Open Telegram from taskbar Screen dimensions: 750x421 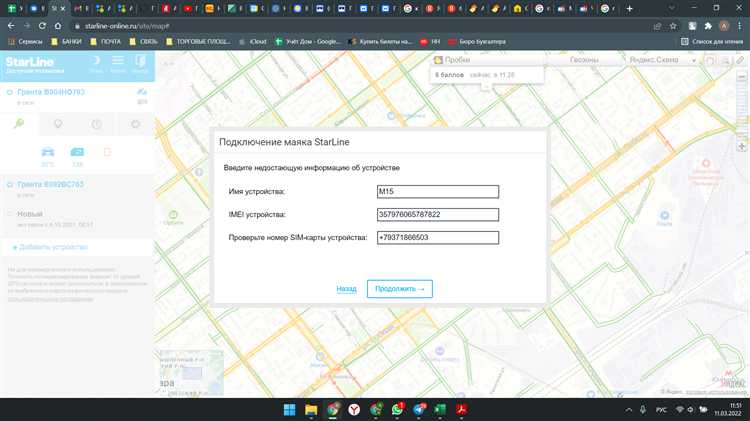coord(419,410)
